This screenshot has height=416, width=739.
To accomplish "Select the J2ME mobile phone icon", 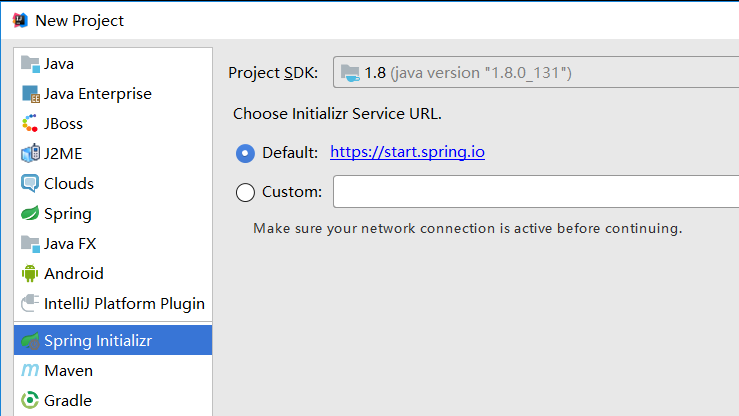I will [x=30, y=154].
